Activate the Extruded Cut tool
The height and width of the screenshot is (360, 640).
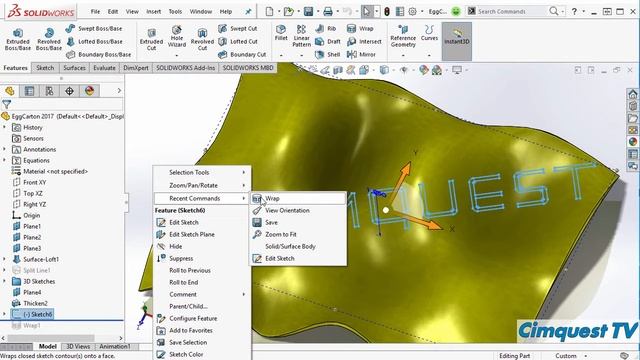coord(151,39)
